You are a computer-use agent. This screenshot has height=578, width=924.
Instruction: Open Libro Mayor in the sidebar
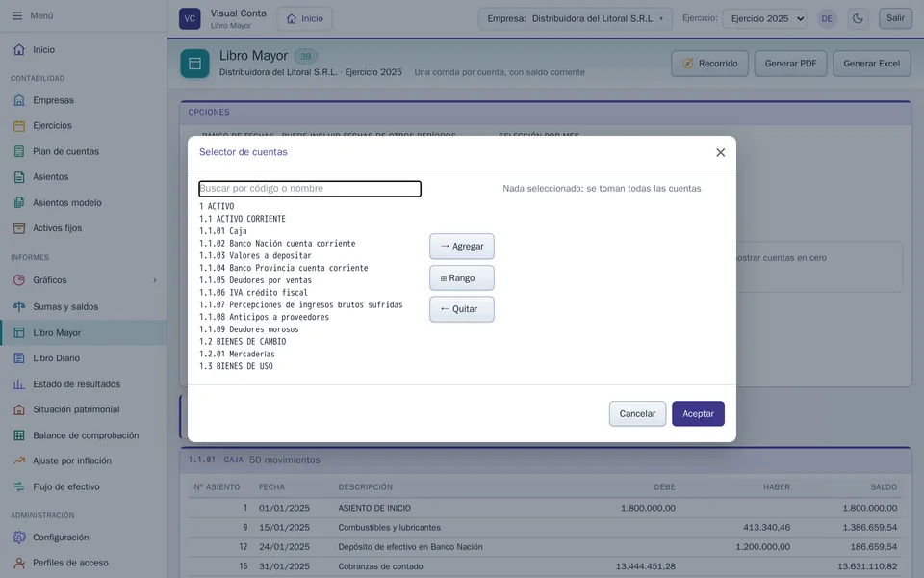[x=84, y=332]
